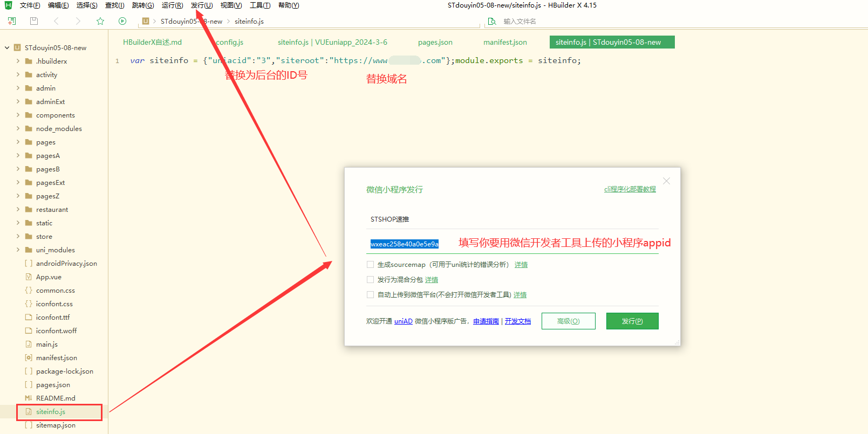Expand the components folder
The image size is (868, 434).
click(18, 115)
